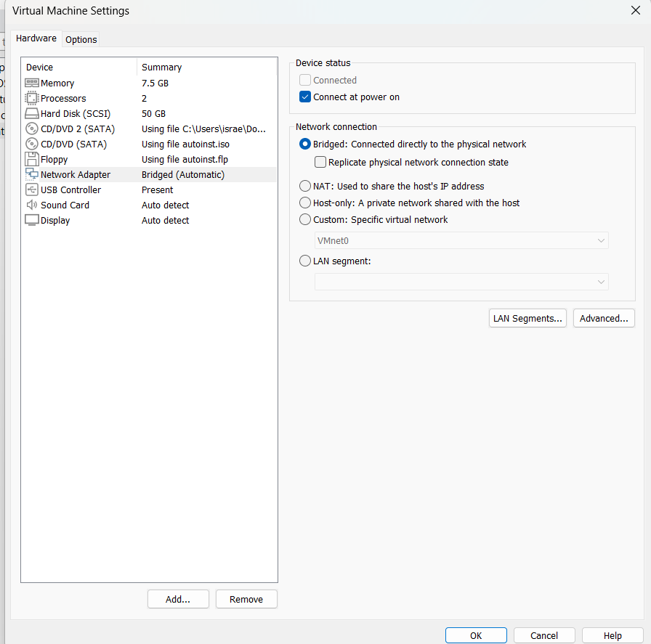
Task: Click the USB Controller icon
Action: 32,189
